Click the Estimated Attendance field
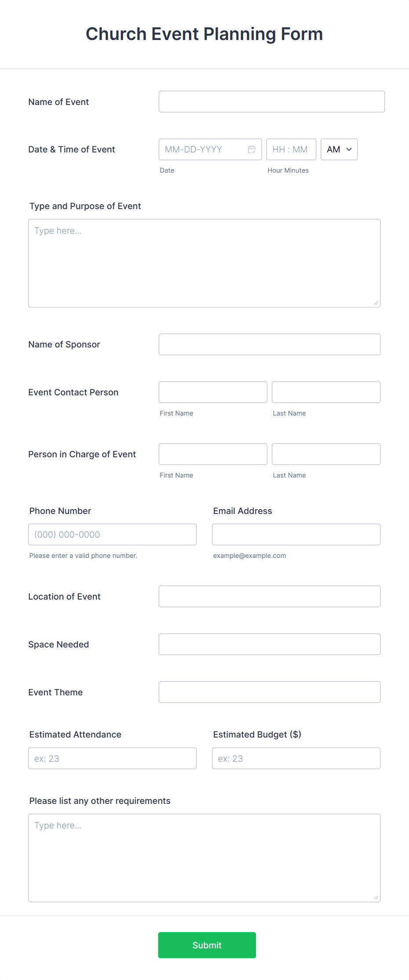 [x=112, y=758]
